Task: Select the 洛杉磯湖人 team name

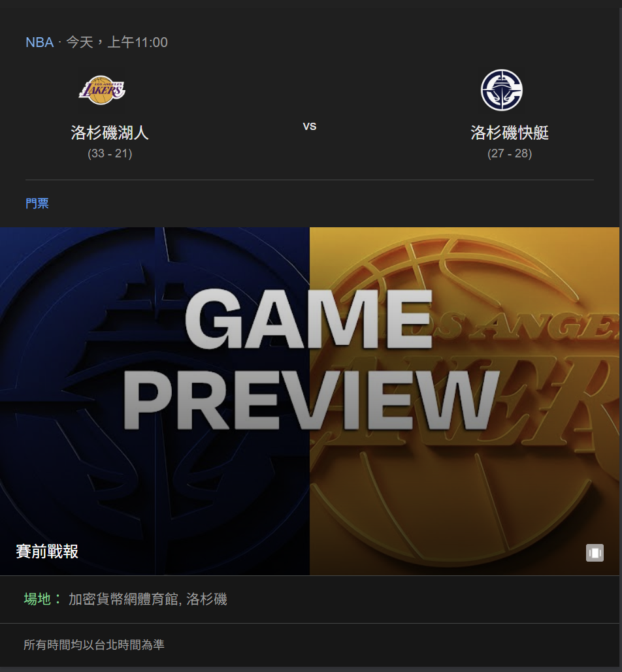Action: pyautogui.click(x=110, y=133)
